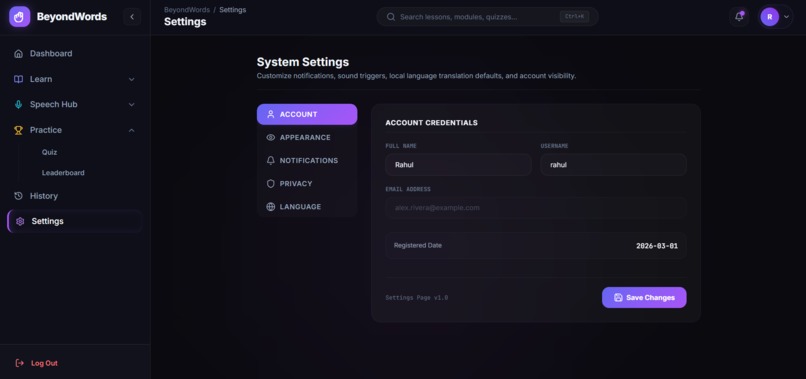Click the 'Registered Date' label
The height and width of the screenshot is (379, 806).
(x=417, y=245)
